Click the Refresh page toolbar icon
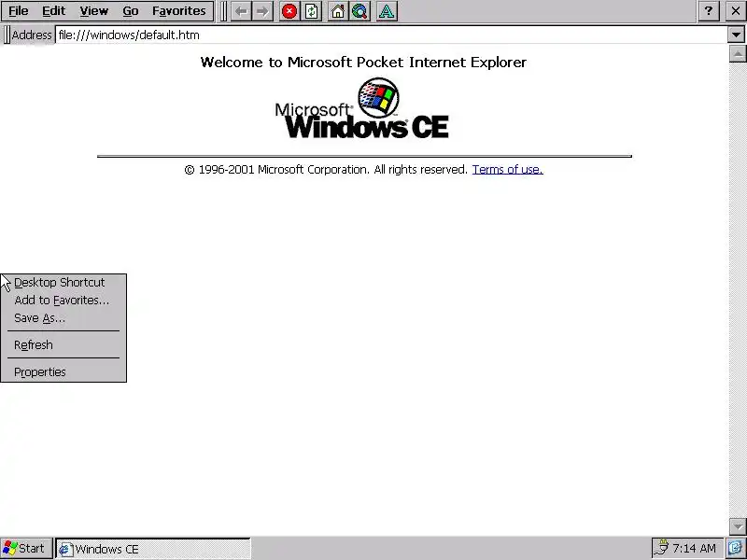This screenshot has height=560, width=747. [x=311, y=11]
